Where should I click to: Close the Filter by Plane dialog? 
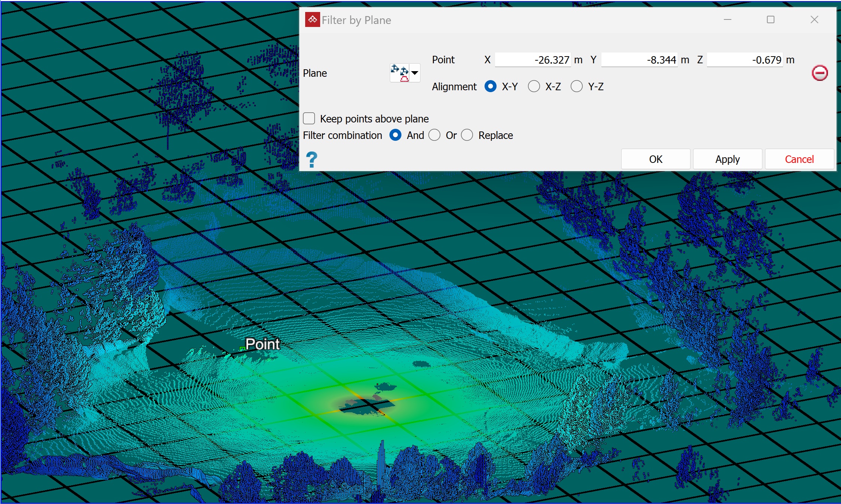coord(814,20)
